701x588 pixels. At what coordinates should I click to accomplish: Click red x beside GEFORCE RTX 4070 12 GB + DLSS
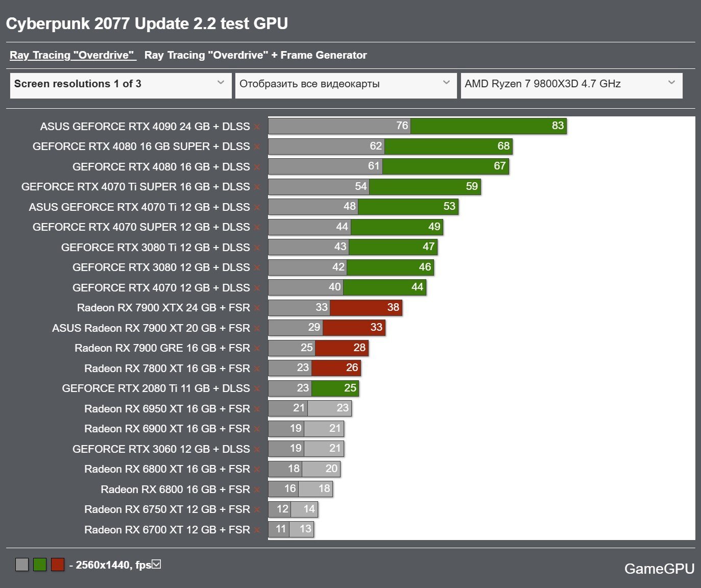click(257, 288)
